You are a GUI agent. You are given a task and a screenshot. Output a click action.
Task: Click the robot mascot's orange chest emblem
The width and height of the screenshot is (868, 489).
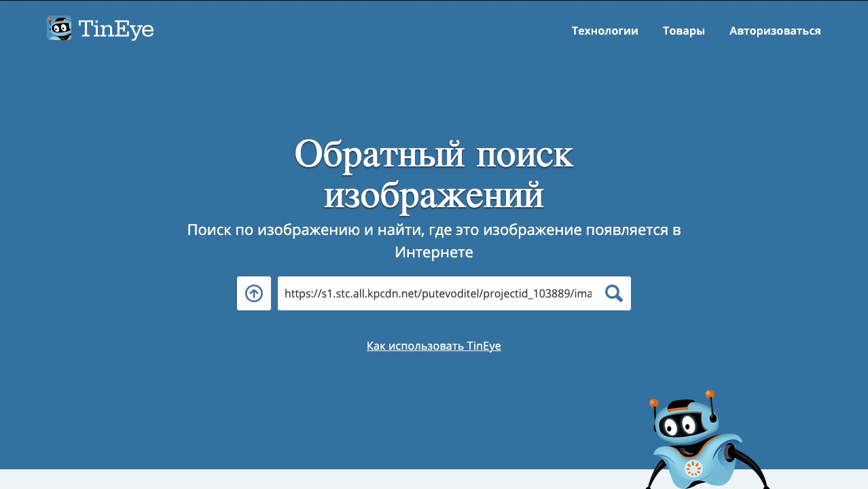coord(693,468)
